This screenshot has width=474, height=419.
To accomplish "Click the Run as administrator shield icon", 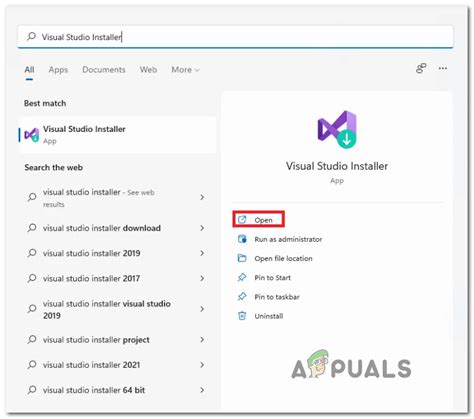I will (242, 239).
